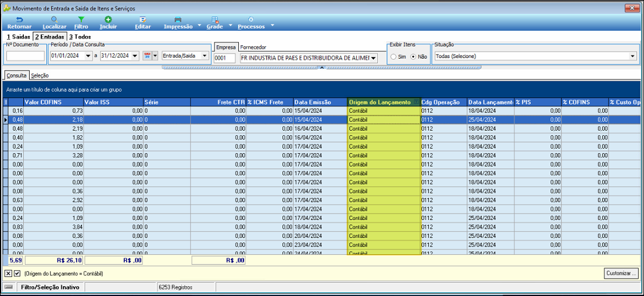Switch to the 2 Entradas tab
Screen dimensions: 644x296
(49, 37)
